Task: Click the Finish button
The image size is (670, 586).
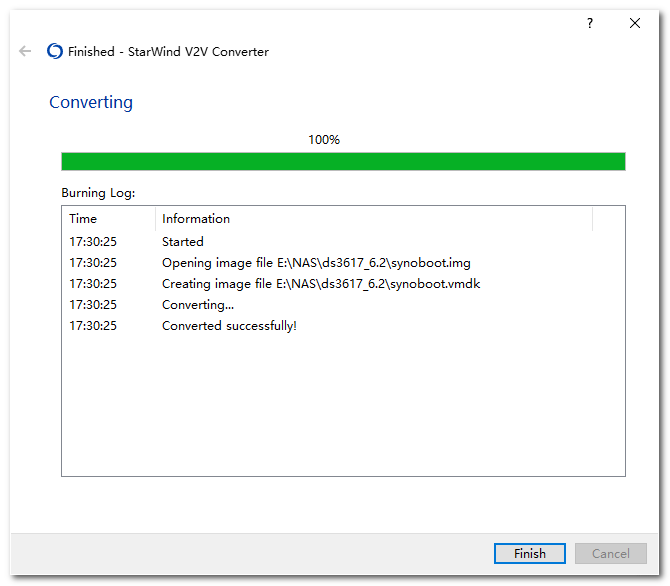Action: tap(529, 553)
